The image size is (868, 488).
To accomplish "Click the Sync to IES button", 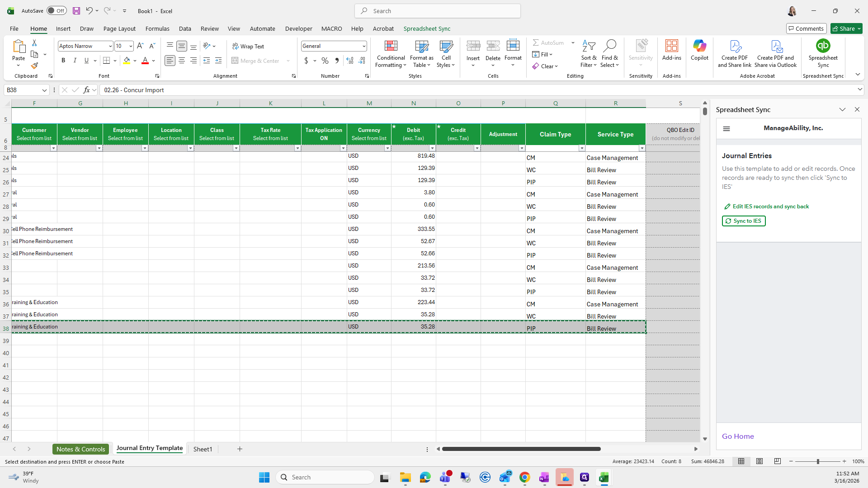I will point(743,221).
